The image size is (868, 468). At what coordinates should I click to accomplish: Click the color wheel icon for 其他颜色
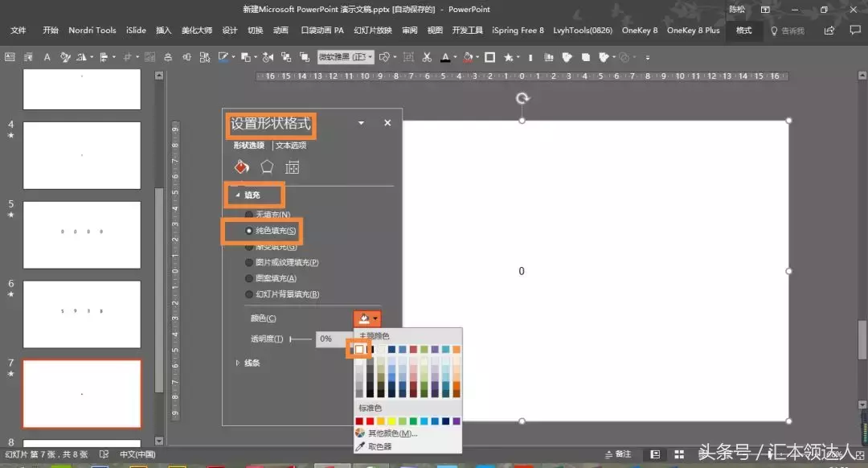[x=360, y=433]
